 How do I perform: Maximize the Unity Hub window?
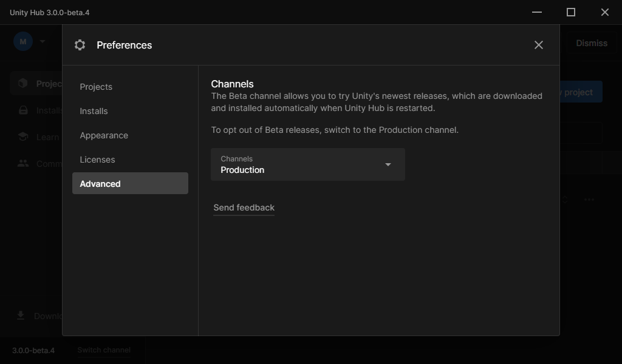point(571,12)
